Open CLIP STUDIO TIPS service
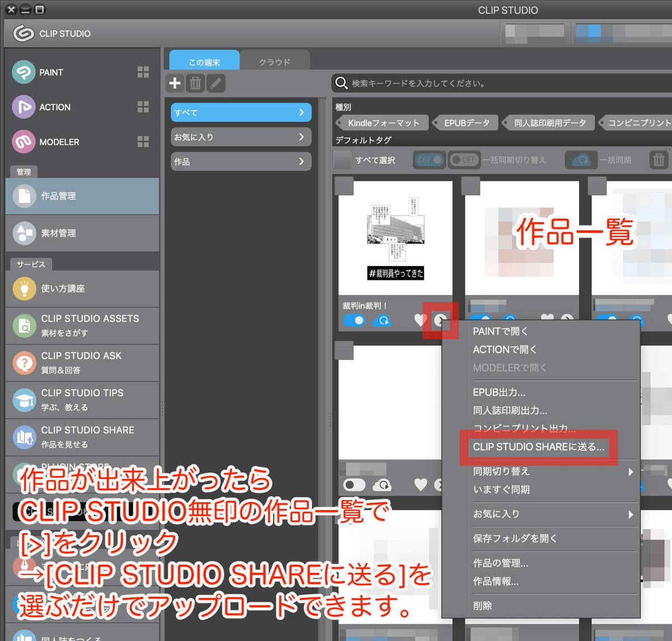672x641 pixels. tap(82, 400)
